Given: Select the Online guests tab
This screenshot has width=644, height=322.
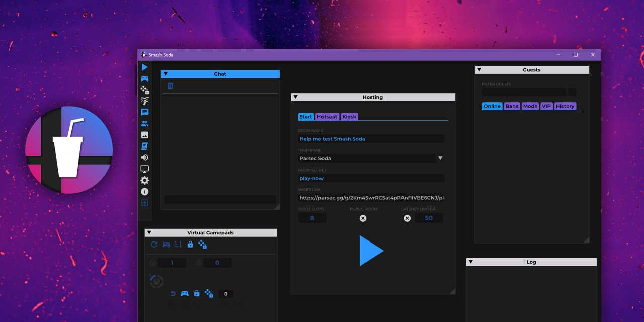Looking at the screenshot, I should tap(492, 106).
